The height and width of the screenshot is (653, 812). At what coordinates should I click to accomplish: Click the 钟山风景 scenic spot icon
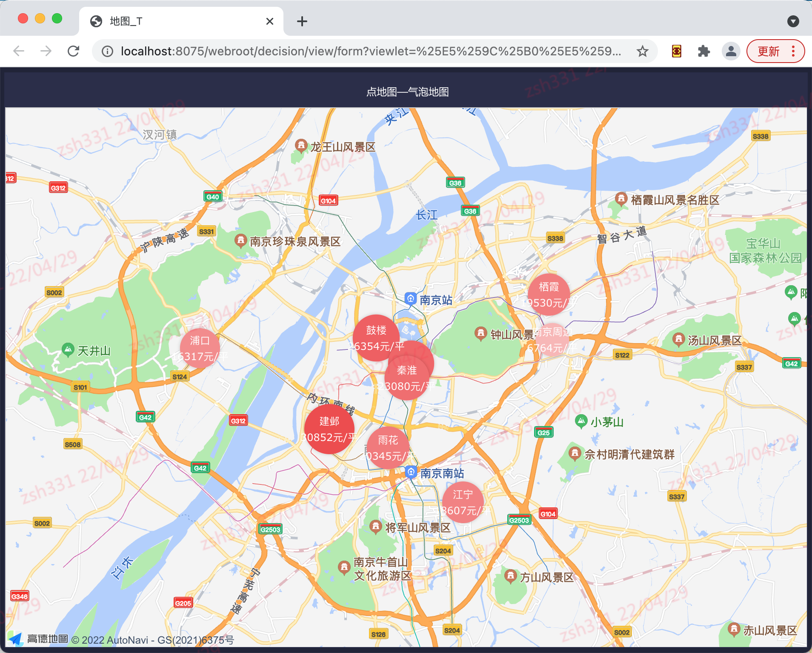click(x=480, y=333)
